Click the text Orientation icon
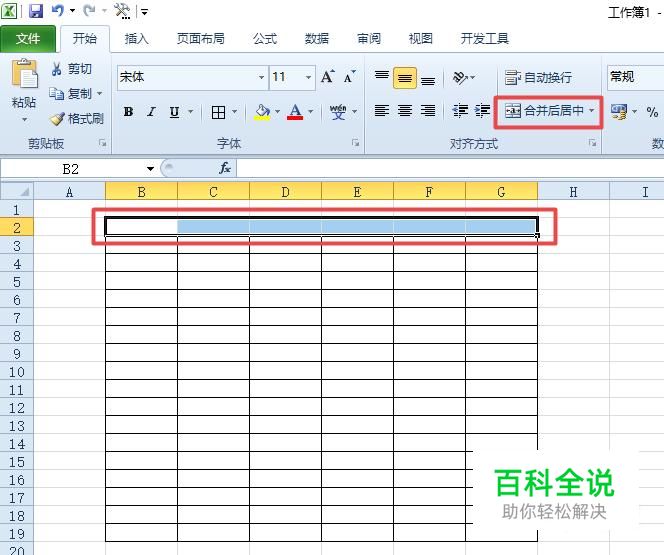Viewport: 664px width, 555px height. pyautogui.click(x=460, y=77)
